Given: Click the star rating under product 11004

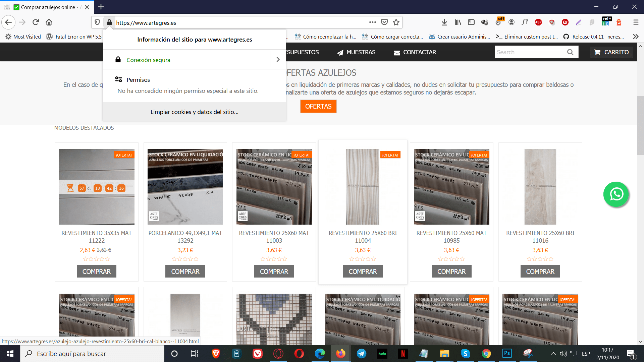Looking at the screenshot, I should [363, 259].
